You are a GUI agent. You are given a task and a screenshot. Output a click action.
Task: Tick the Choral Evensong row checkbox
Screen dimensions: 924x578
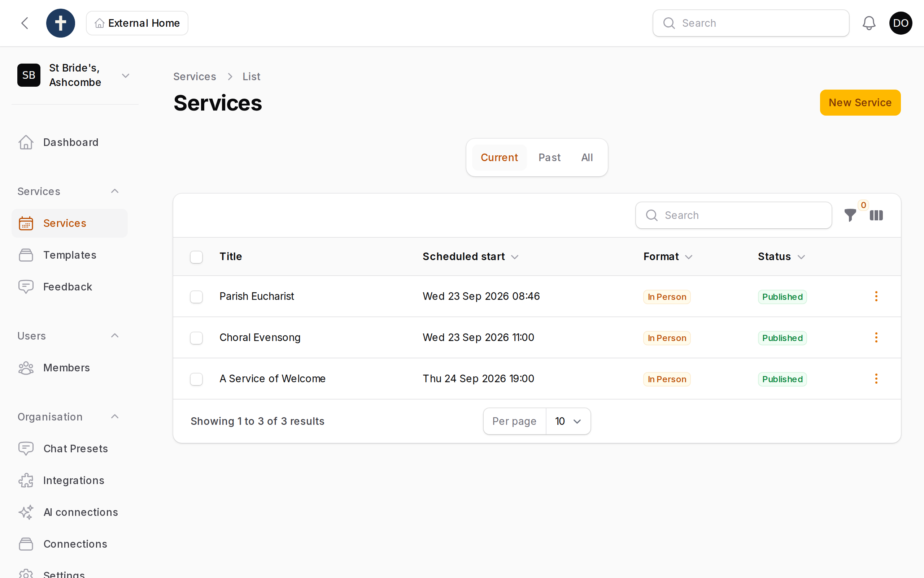pyautogui.click(x=196, y=338)
